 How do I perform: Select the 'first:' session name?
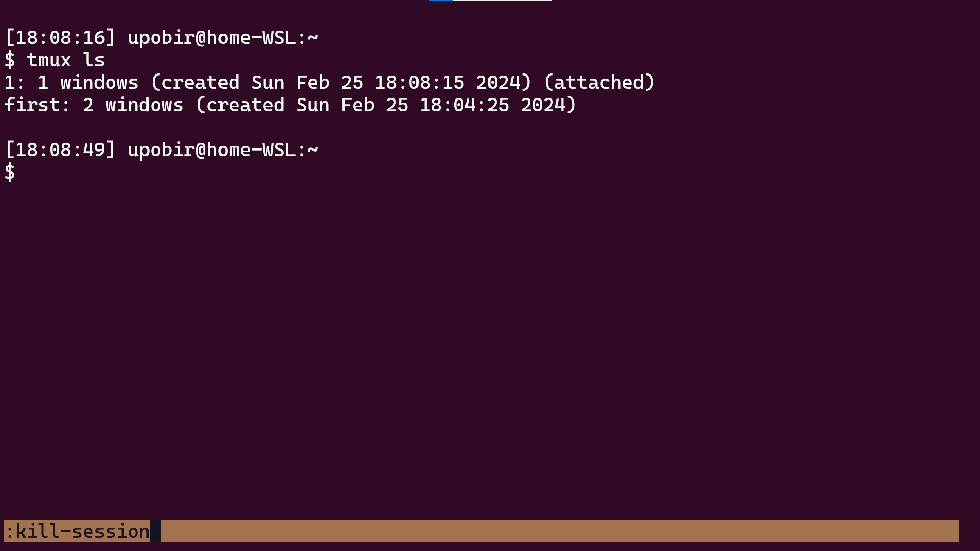37,105
